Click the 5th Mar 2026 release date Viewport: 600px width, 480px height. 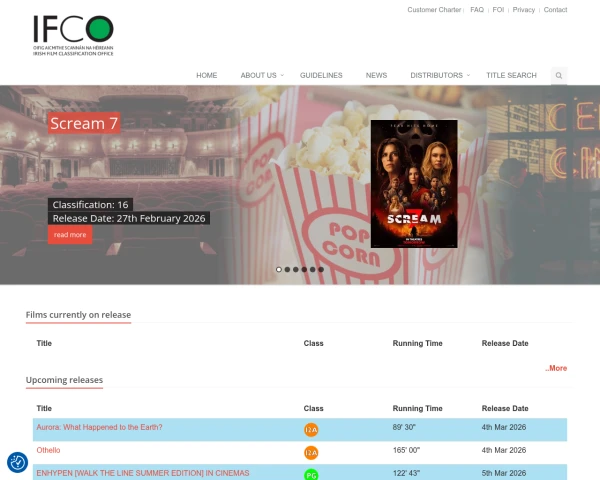(x=504, y=473)
